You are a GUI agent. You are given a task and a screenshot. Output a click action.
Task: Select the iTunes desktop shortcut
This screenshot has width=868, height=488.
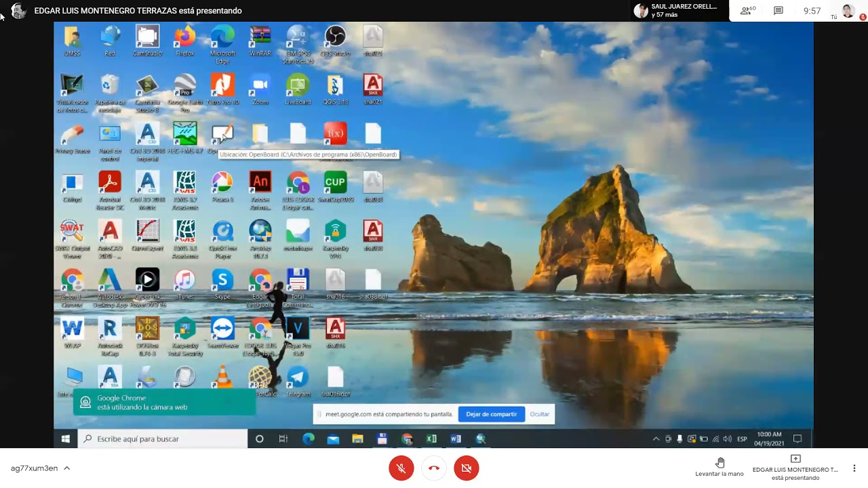tap(184, 285)
